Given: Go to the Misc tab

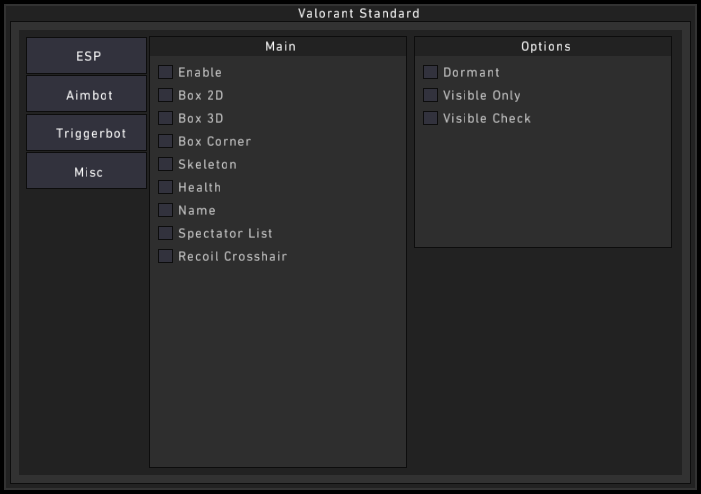Looking at the screenshot, I should (87, 172).
